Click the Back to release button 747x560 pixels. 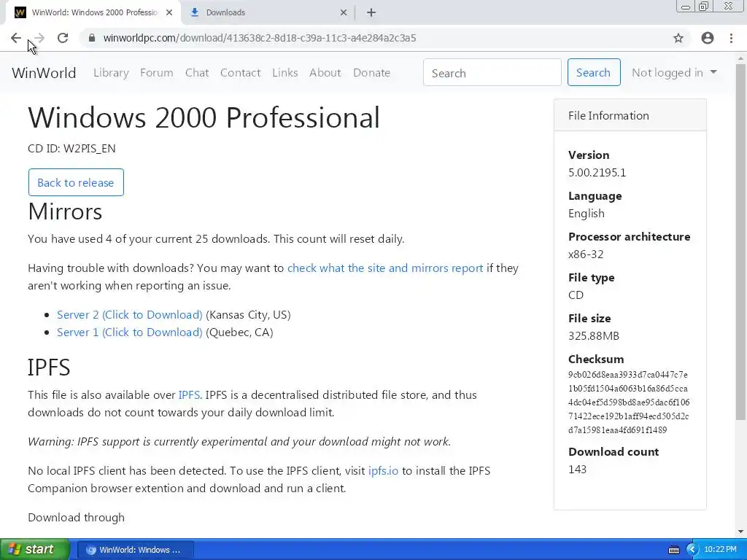pyautogui.click(x=76, y=182)
